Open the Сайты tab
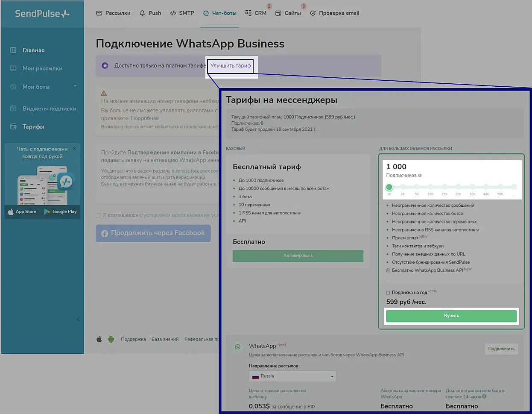Image resolution: width=532 pixels, height=414 pixels. (x=288, y=13)
